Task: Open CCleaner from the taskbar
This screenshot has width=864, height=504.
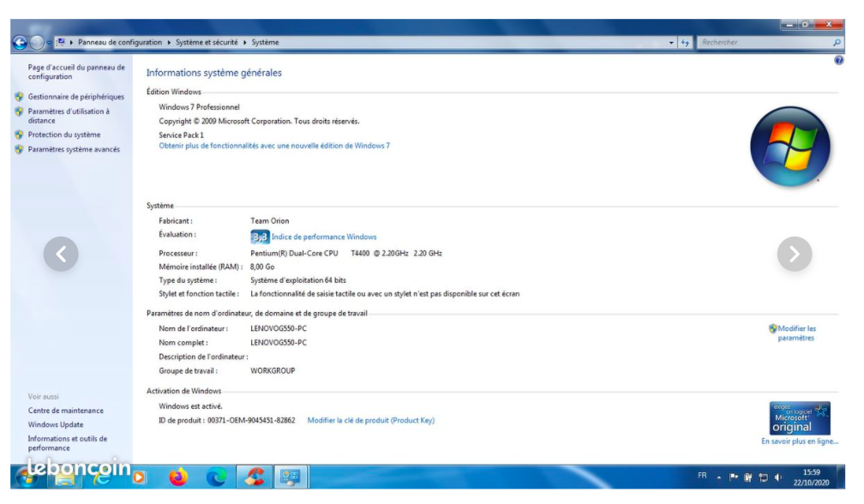Action: [x=254, y=477]
